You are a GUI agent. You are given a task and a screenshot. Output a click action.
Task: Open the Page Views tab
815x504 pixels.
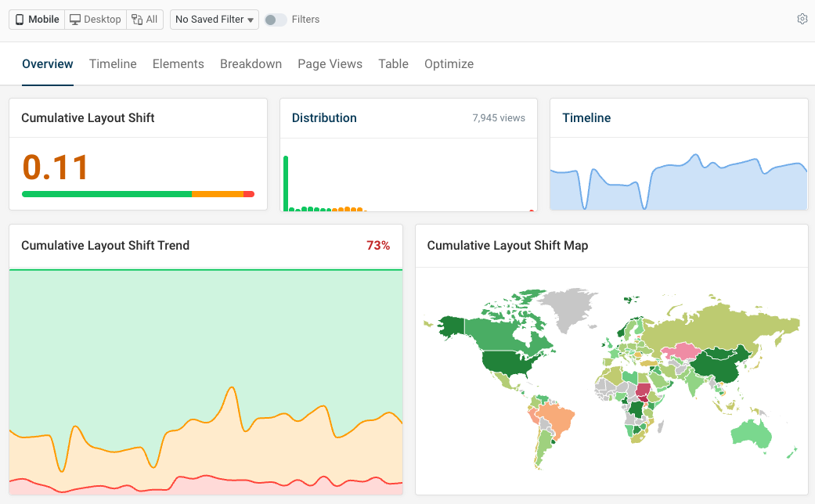pos(330,63)
